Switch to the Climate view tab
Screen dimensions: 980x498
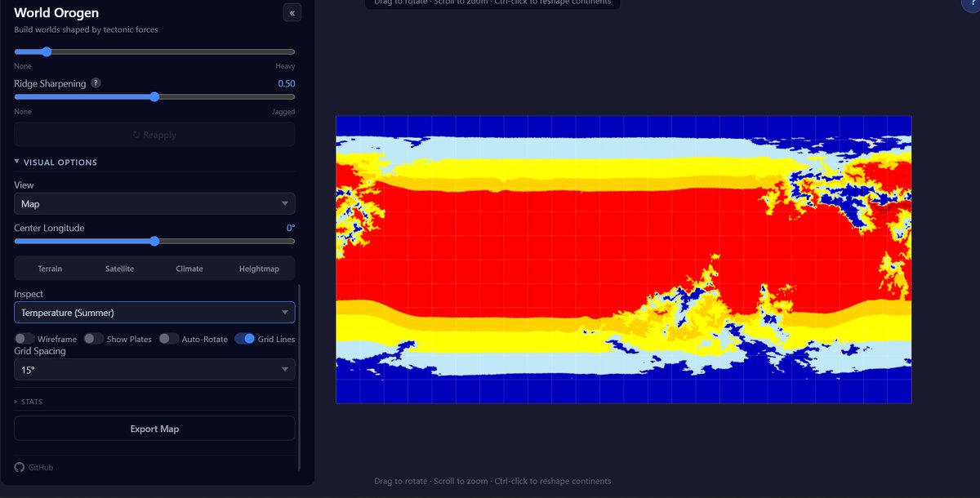189,269
